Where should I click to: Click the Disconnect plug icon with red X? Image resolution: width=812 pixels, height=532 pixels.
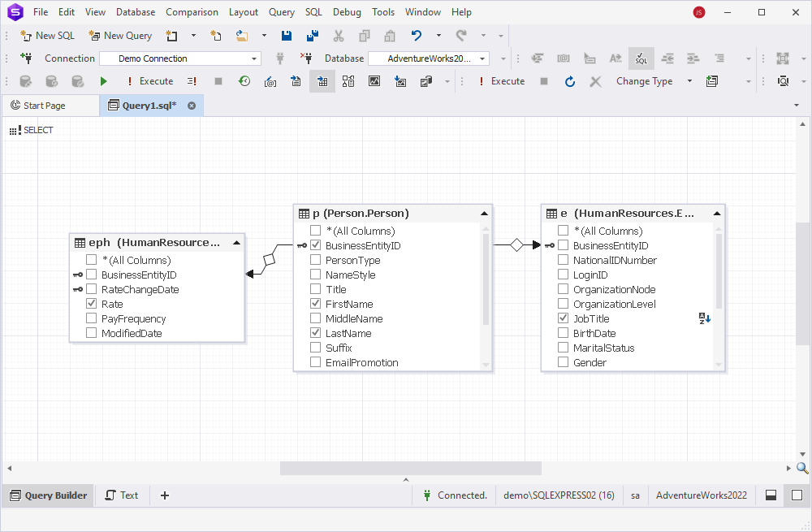306,58
